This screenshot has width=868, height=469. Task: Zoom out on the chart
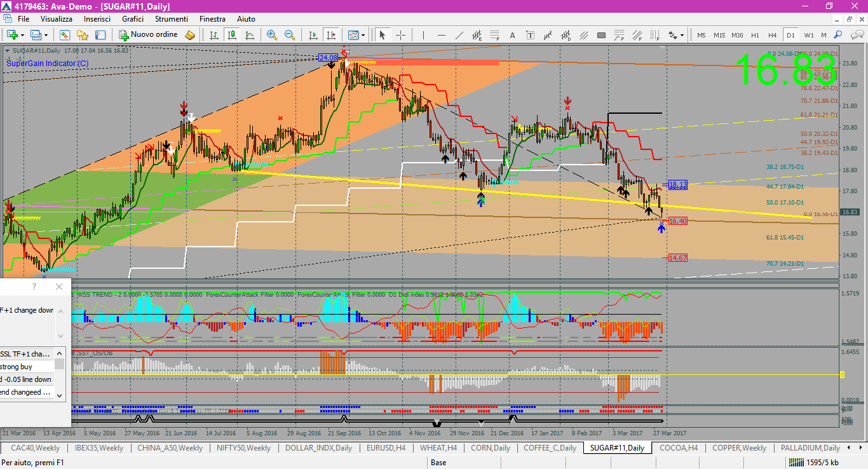290,35
